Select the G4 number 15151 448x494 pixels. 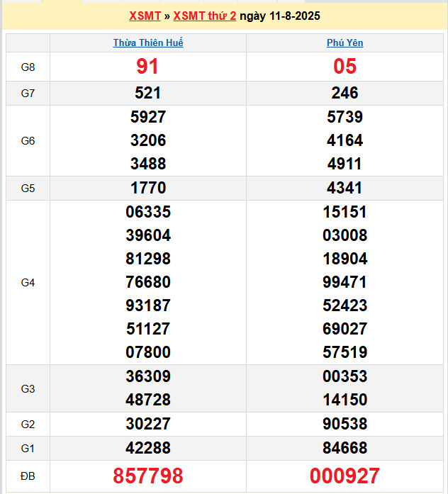click(x=345, y=212)
